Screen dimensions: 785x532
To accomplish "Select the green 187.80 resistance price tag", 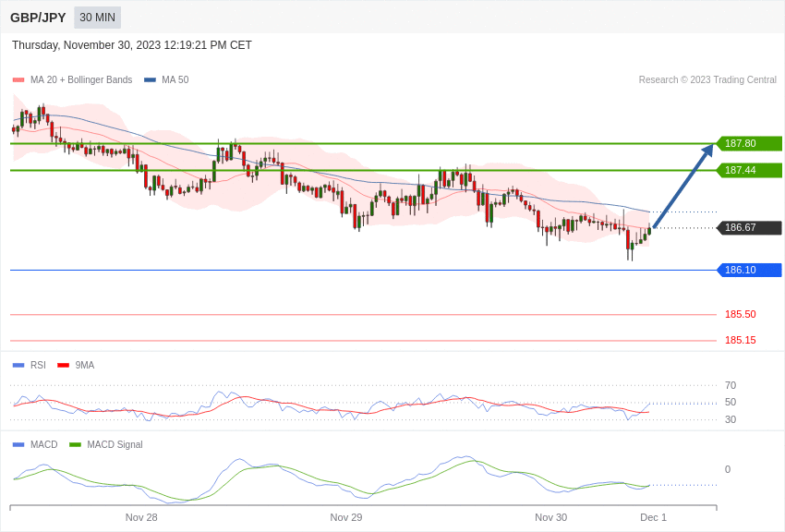I will pos(749,143).
